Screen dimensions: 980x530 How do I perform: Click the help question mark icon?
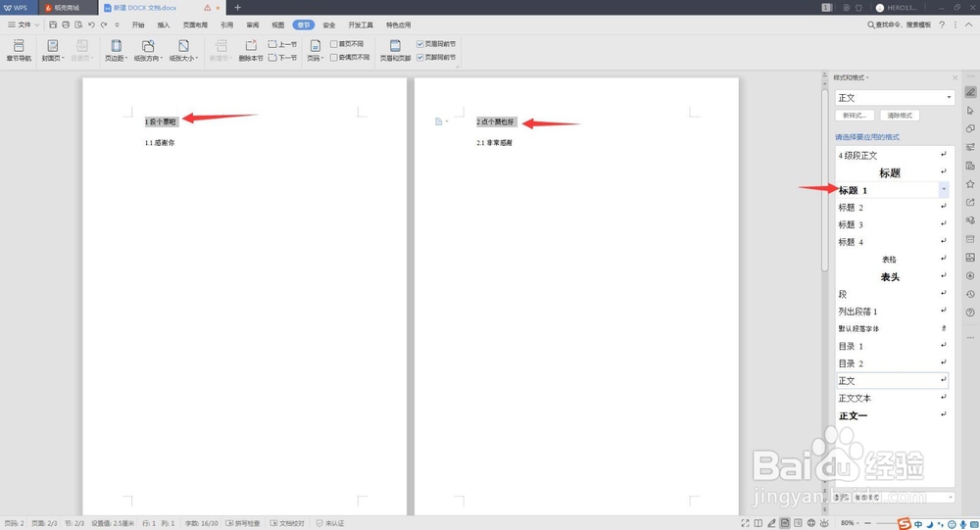(x=942, y=25)
